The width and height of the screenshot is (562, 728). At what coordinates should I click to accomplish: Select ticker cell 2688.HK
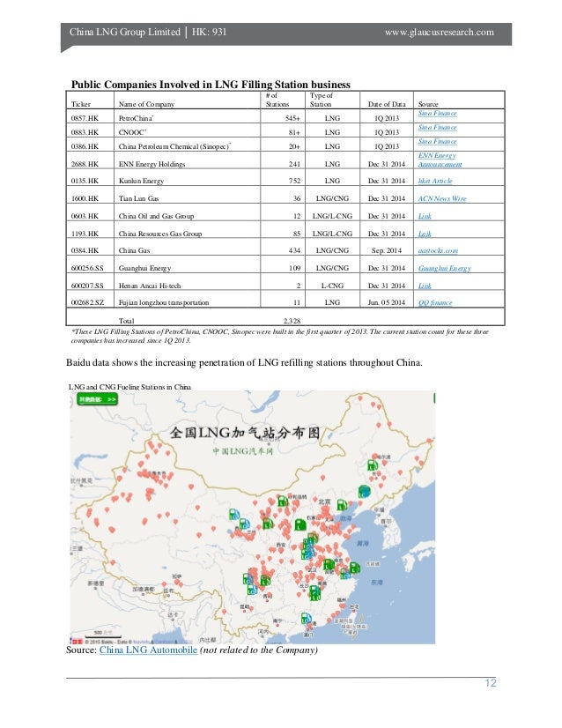(x=85, y=164)
